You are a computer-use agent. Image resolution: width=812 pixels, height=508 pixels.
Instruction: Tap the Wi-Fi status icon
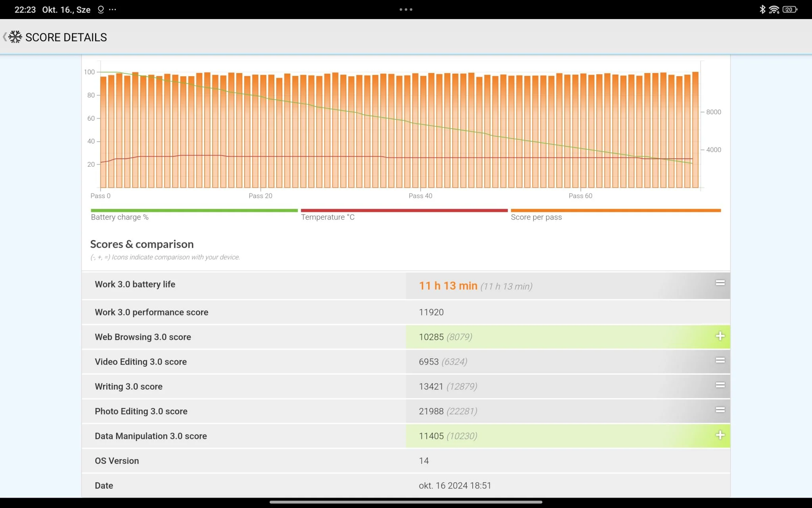pyautogui.click(x=774, y=10)
